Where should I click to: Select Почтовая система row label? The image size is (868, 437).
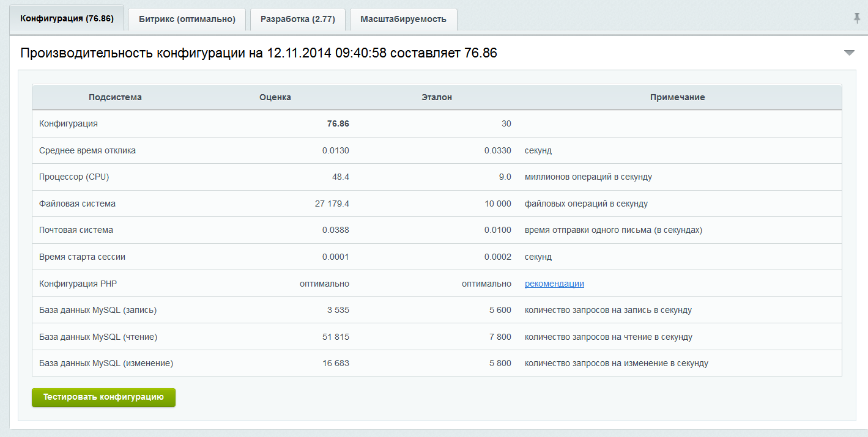coord(76,230)
